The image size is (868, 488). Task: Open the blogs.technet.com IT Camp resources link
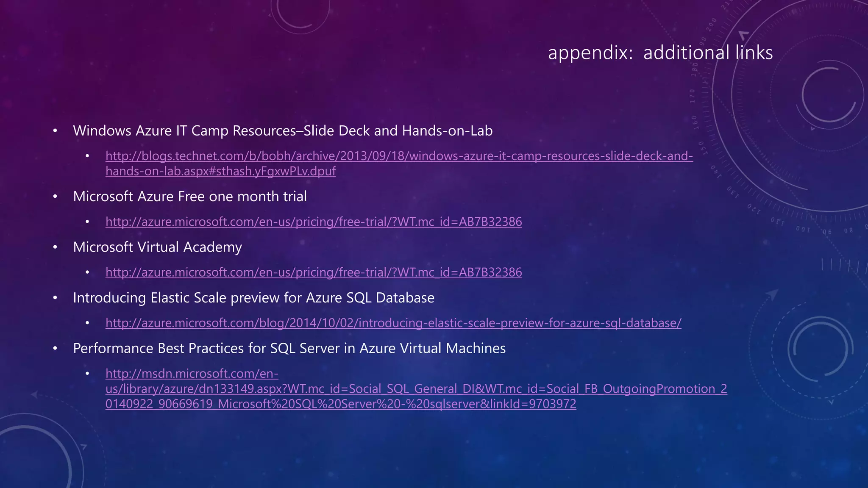(399, 164)
